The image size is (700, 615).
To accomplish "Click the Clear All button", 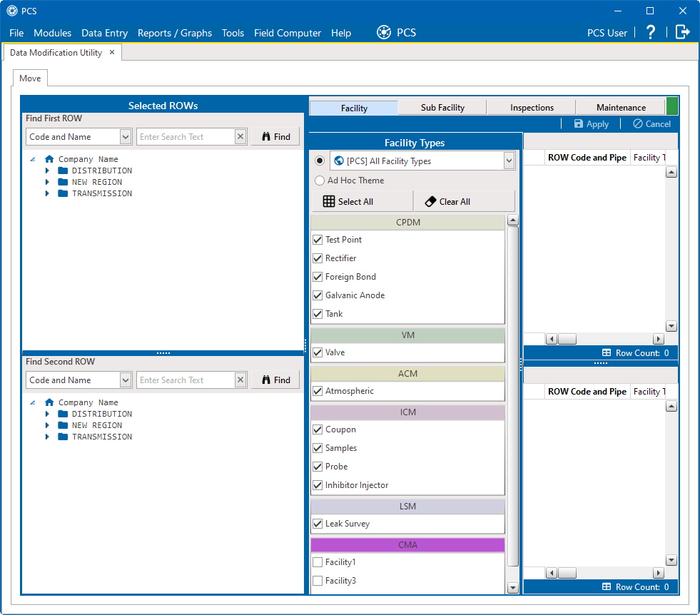I will [465, 201].
